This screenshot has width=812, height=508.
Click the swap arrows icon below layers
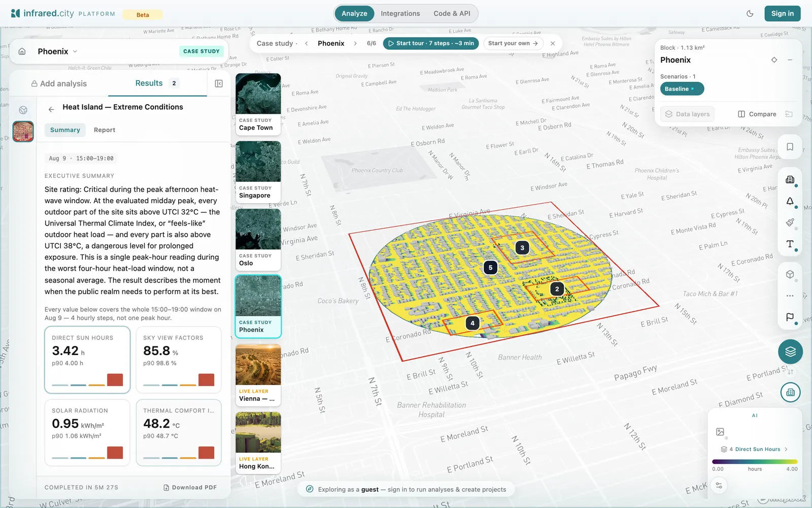[x=790, y=372]
